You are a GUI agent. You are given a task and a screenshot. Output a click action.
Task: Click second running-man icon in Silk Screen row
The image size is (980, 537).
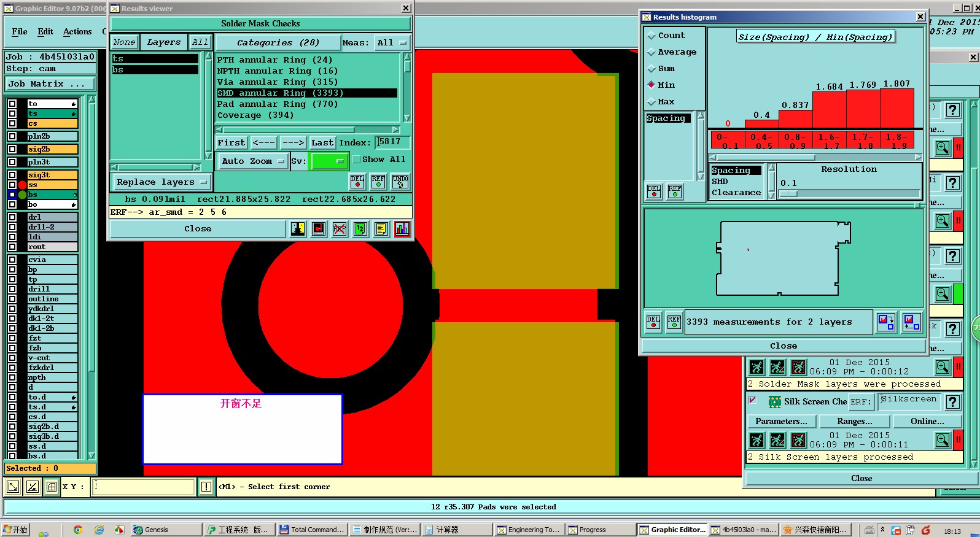point(777,440)
